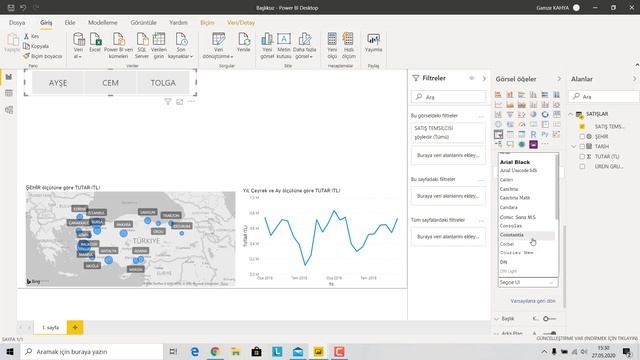Click the Verileri girin (enter data) icon
This screenshot has width=640, height=360.
(x=159, y=40)
